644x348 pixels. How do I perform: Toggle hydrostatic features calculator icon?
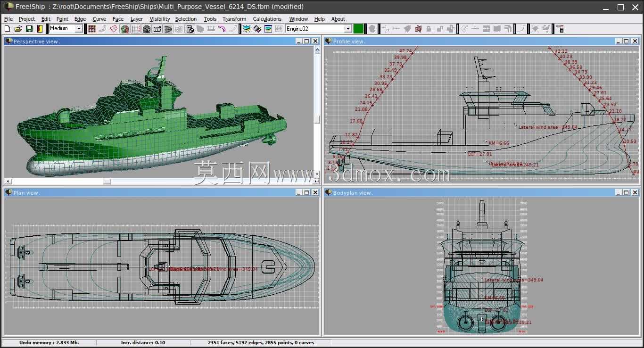[190, 29]
